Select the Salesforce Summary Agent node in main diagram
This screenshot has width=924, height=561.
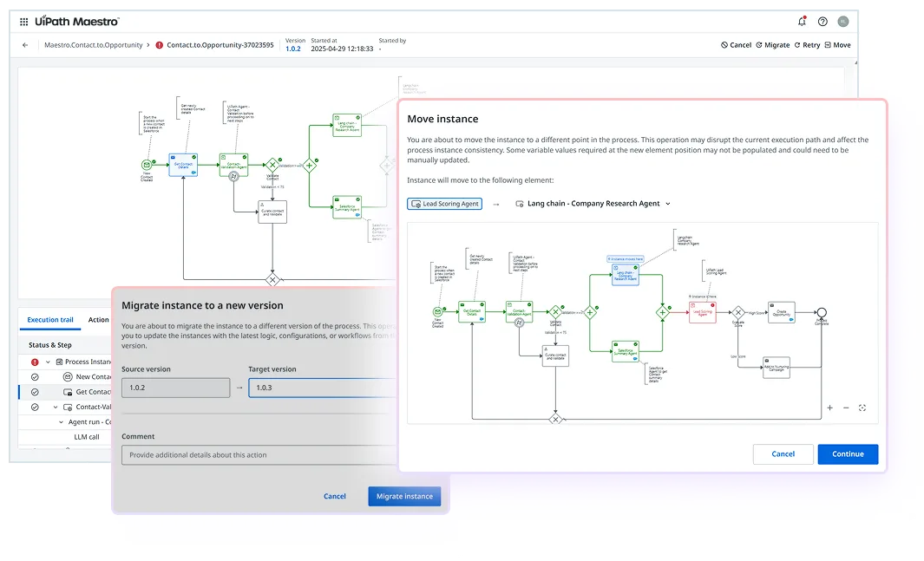[x=347, y=207]
